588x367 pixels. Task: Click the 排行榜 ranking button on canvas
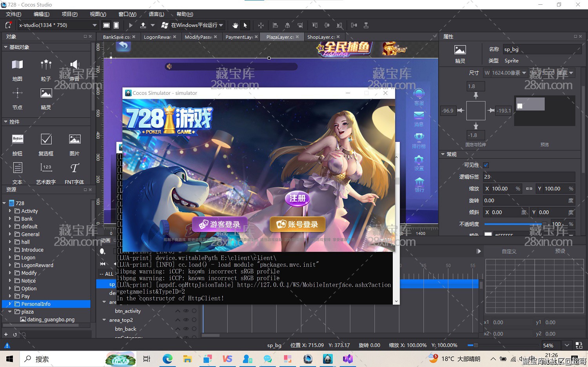(x=419, y=141)
